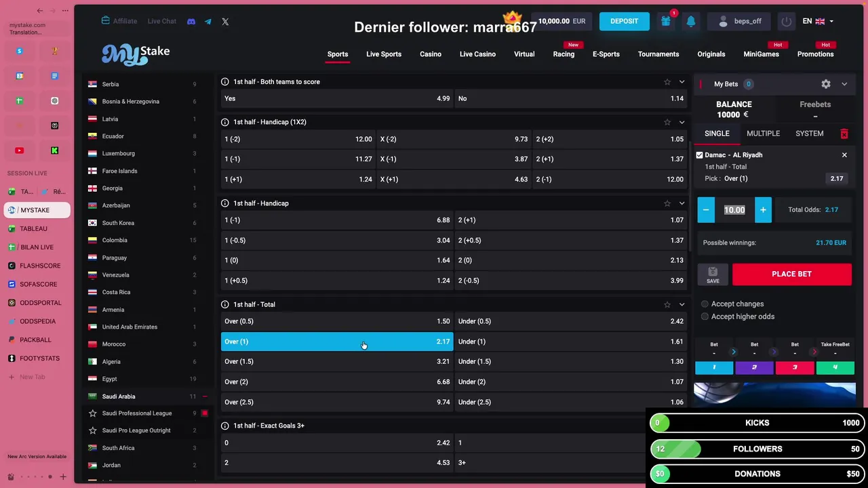The image size is (868, 488).
Task: Go to the E-Sports section
Action: pos(606,54)
